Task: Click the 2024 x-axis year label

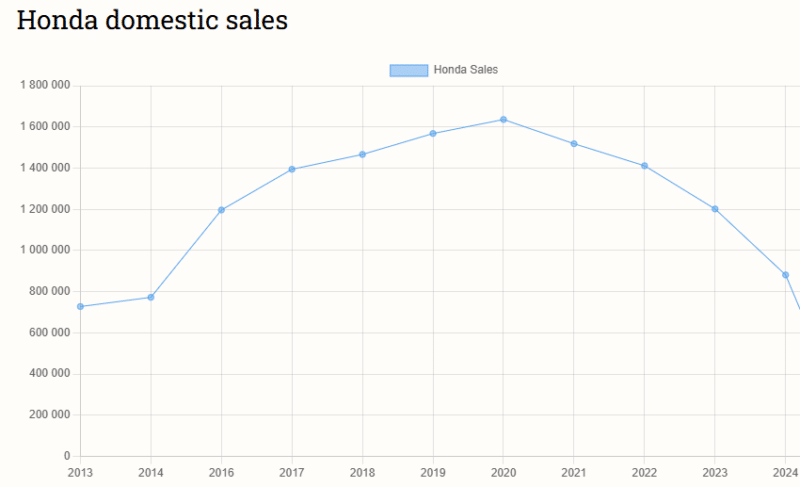Action: [x=786, y=471]
